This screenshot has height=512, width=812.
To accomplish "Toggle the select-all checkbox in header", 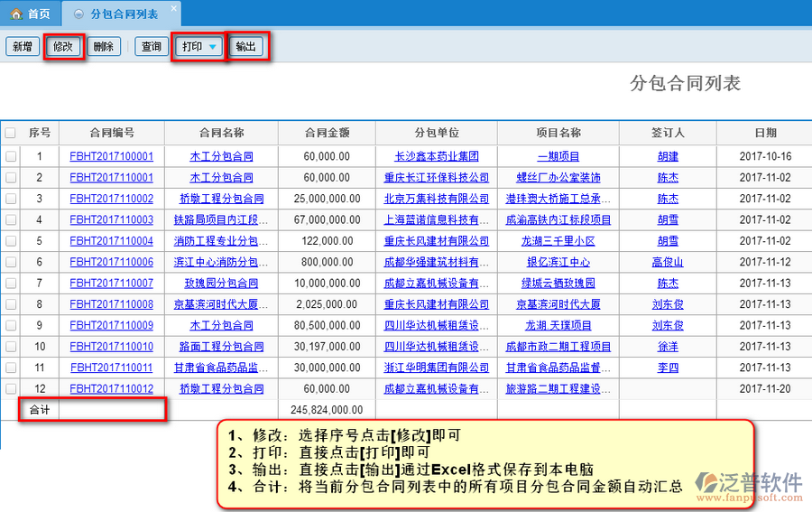I will (x=11, y=133).
